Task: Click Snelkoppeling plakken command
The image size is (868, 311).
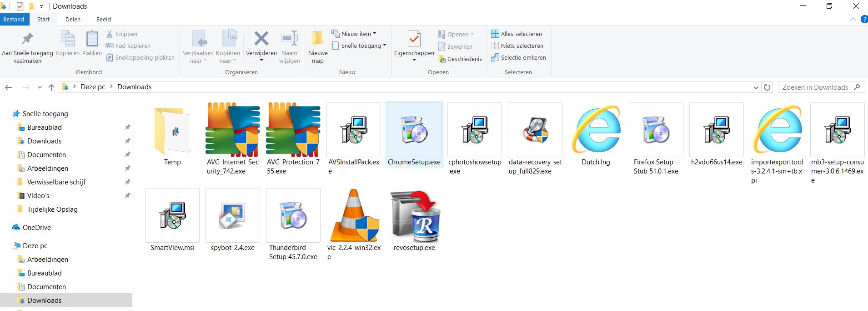Action: [140, 57]
